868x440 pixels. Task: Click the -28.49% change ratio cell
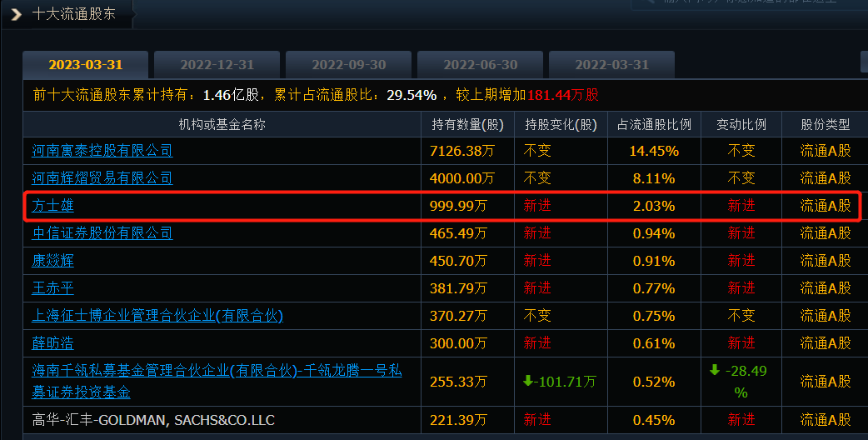(x=741, y=382)
